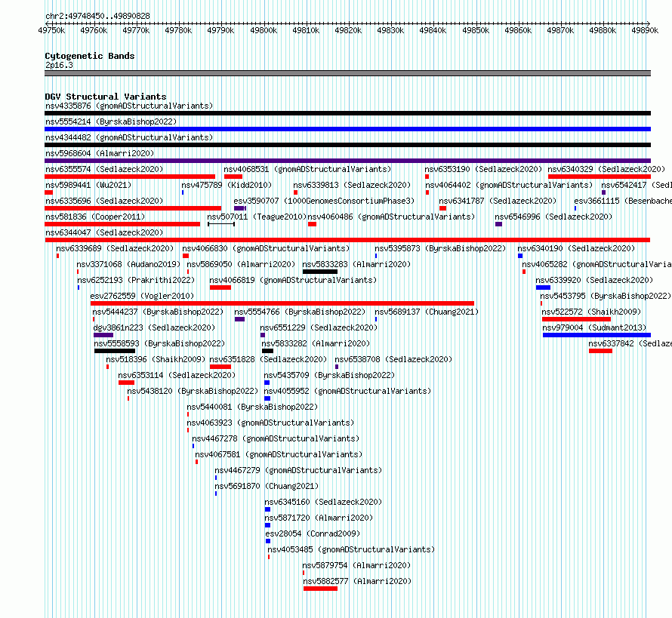
Task: Click nsv5869050 (Almarri2020) label
Action: pyautogui.click(x=241, y=264)
